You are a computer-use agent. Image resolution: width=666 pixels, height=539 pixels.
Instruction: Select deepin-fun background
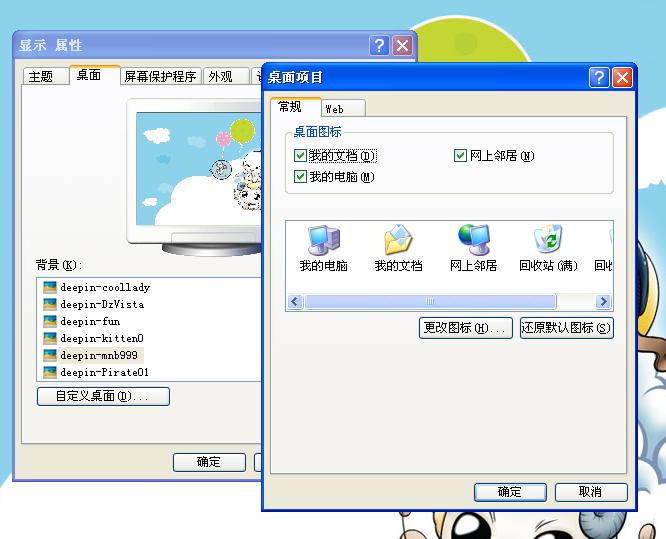[x=90, y=322]
